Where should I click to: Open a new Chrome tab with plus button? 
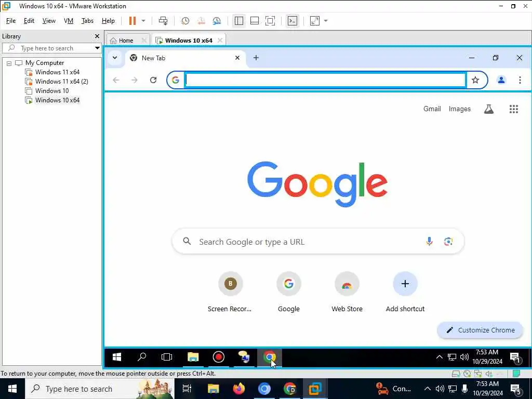(256, 58)
